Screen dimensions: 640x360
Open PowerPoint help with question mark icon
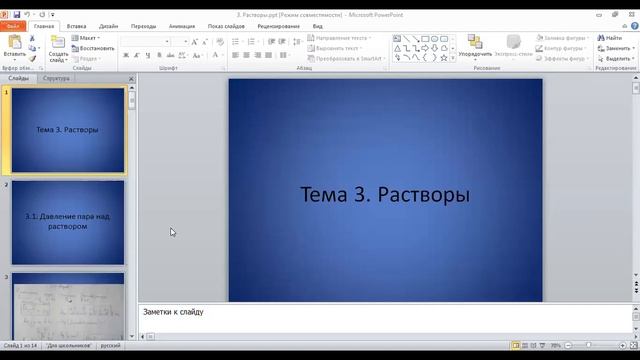click(x=635, y=26)
